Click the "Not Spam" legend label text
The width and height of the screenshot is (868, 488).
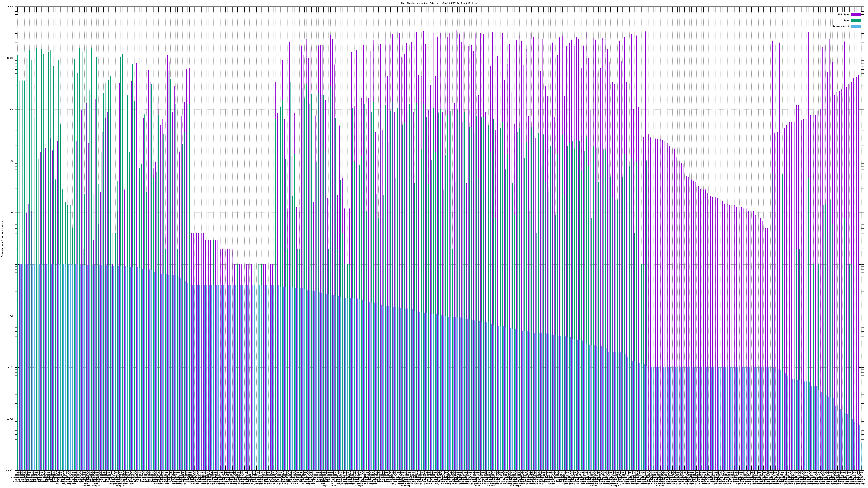tap(844, 14)
